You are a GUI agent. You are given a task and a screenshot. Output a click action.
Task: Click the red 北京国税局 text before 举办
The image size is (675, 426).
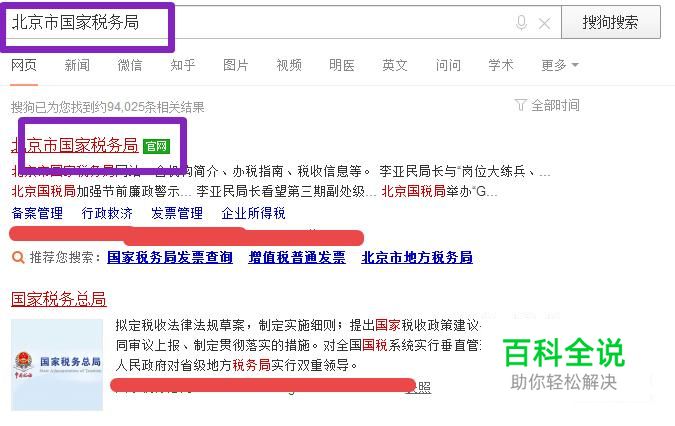coord(414,191)
